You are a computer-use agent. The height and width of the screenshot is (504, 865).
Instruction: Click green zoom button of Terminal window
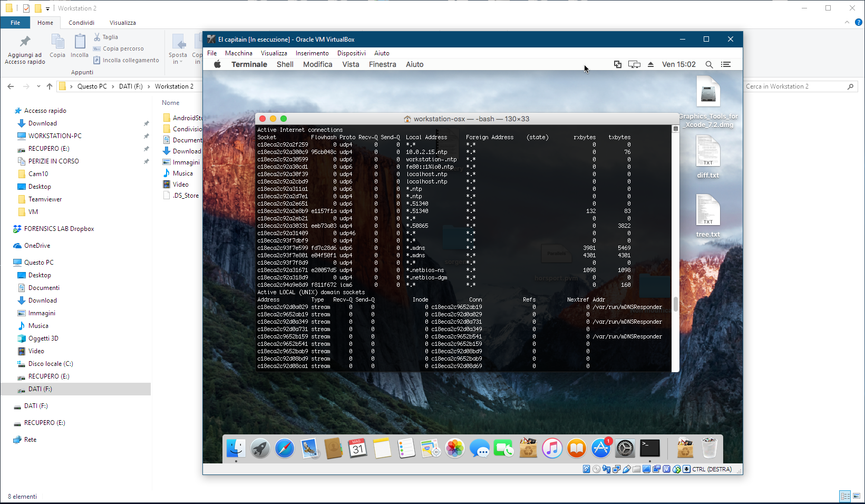284,119
